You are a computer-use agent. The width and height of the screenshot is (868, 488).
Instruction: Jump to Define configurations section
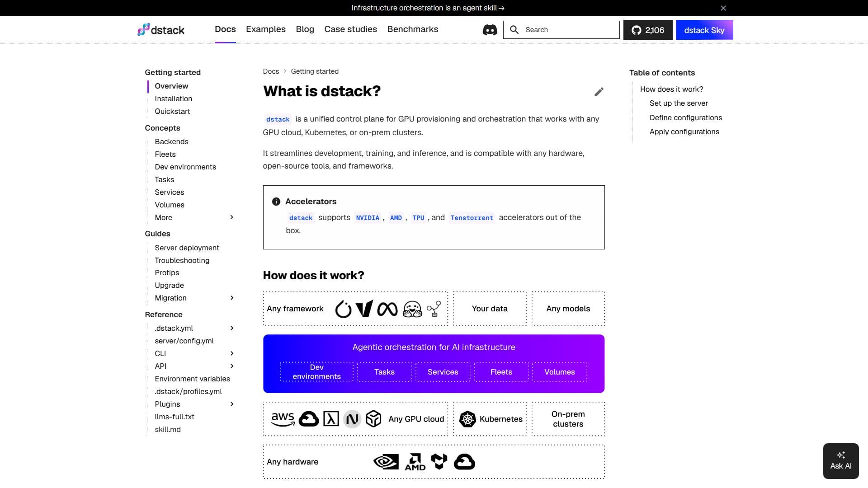click(x=686, y=117)
